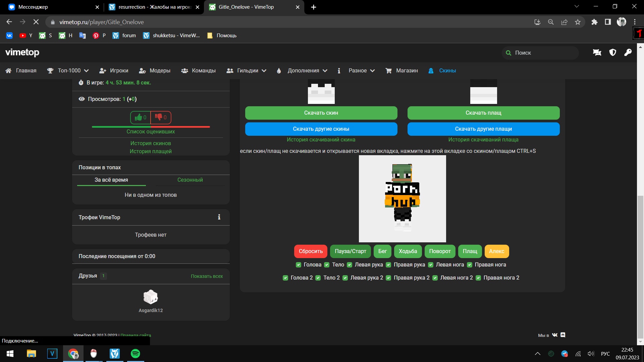644x362 pixels.
Task: Open Spotify from the Windows taskbar
Action: pyautogui.click(x=136, y=354)
